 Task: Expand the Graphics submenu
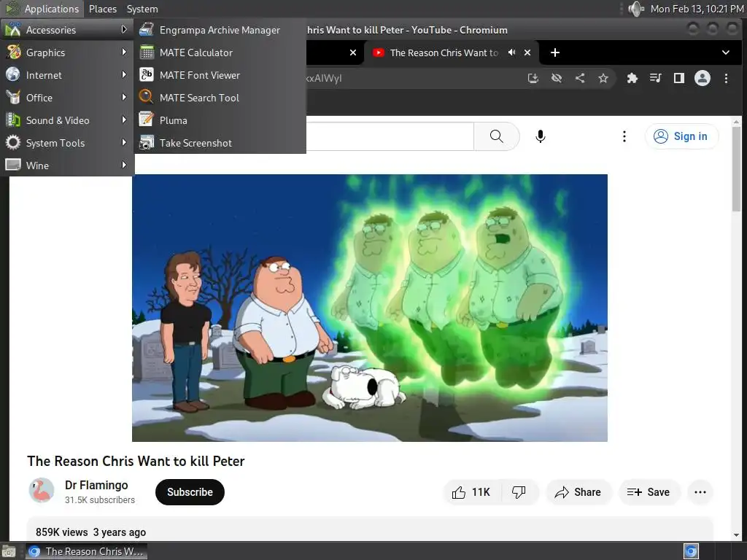[x=67, y=52]
